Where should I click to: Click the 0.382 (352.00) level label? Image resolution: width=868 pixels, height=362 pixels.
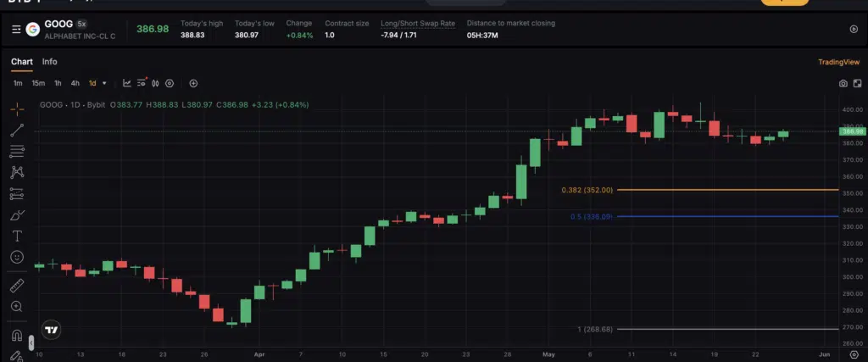(587, 190)
